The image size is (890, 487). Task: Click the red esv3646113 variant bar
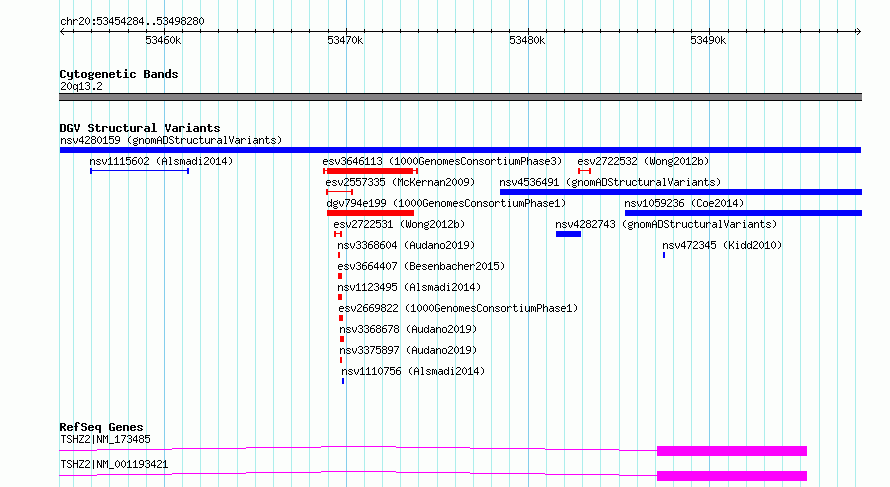370,171
